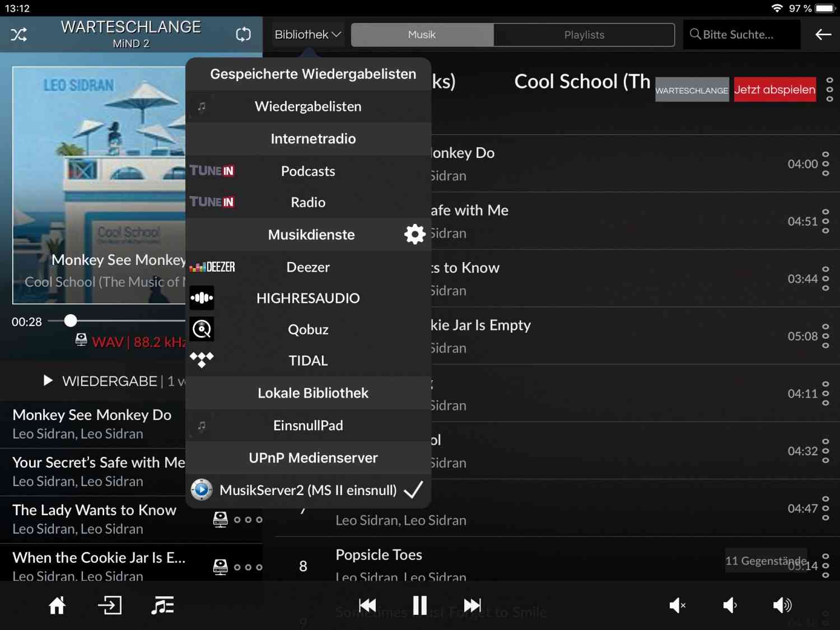The image size is (840, 630).
Task: Open options for the 04:11 track
Action: [x=825, y=394]
